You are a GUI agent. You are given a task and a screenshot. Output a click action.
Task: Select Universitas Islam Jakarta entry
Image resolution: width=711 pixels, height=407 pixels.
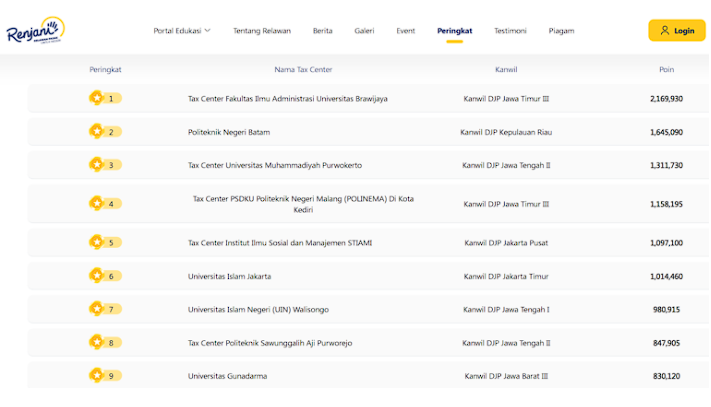click(229, 276)
